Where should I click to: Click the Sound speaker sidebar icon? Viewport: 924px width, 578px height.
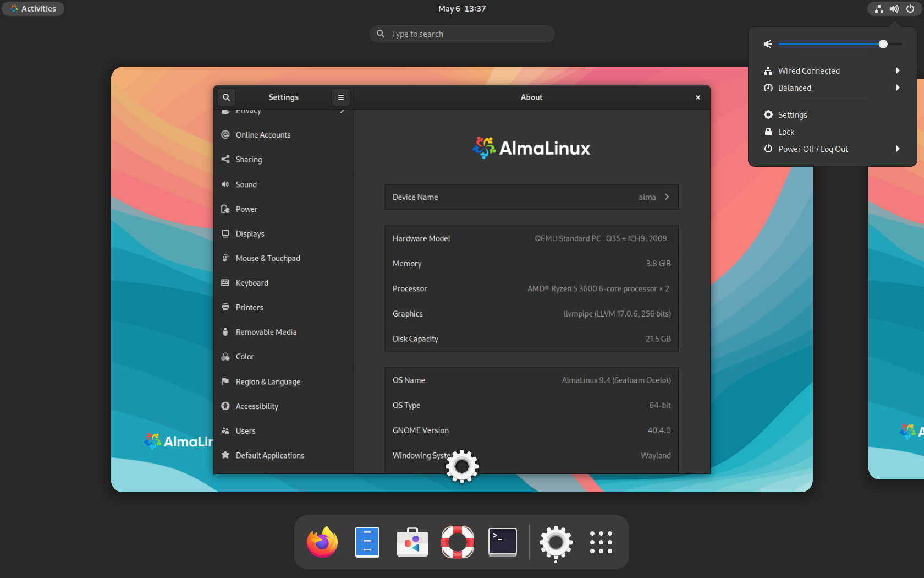(x=226, y=184)
